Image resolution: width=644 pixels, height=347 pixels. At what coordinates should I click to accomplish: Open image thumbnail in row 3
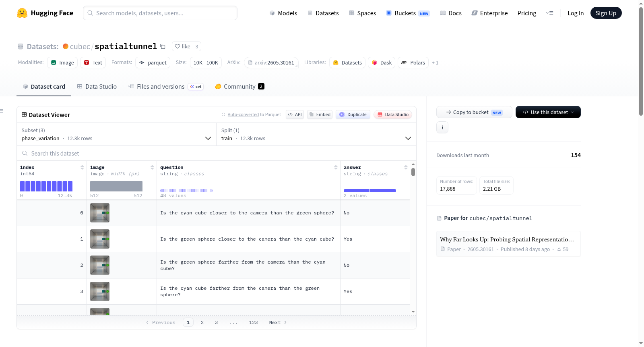pos(100,291)
